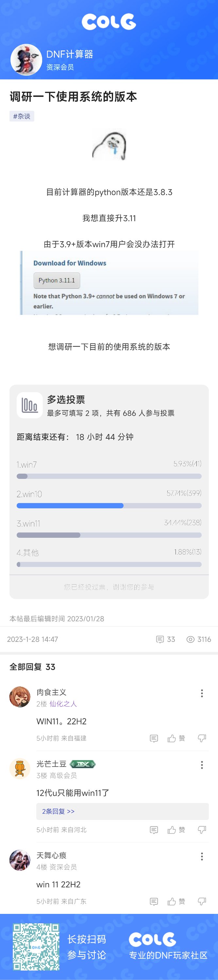Select the 3.win11 poll option
The width and height of the screenshot is (218, 980).
[109, 528]
